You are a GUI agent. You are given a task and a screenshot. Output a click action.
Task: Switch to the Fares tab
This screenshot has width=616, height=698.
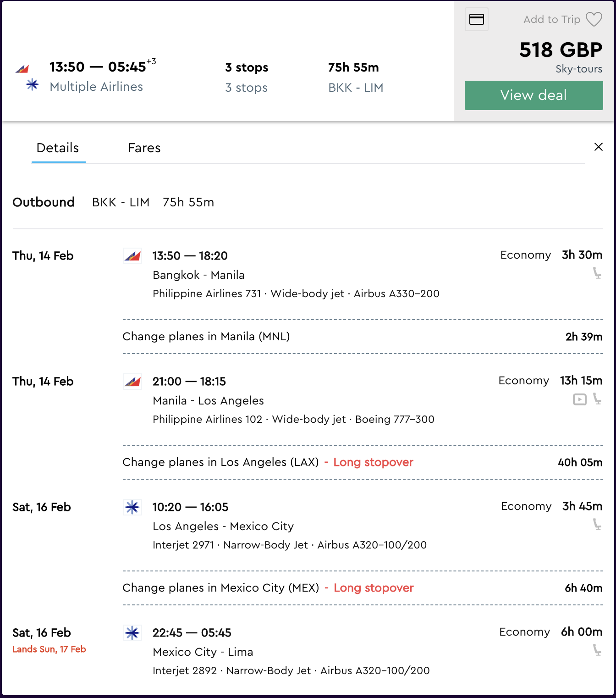pyautogui.click(x=144, y=148)
